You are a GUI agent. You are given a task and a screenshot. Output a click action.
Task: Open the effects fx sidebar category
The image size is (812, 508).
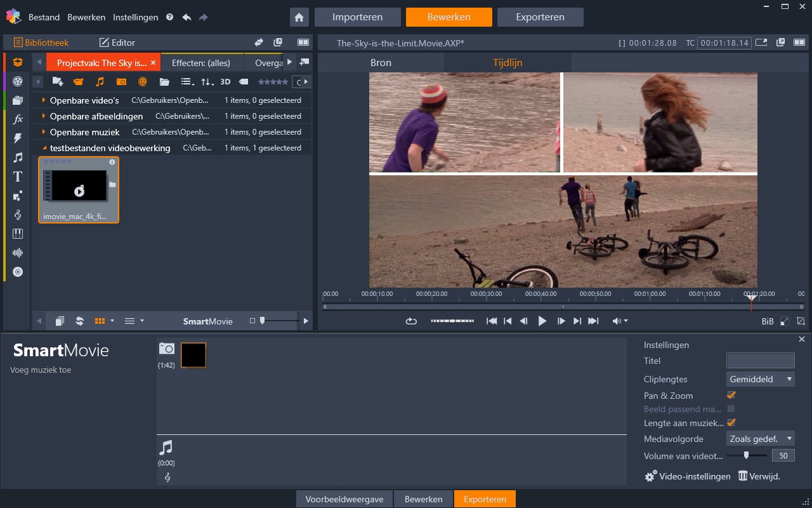tap(18, 119)
